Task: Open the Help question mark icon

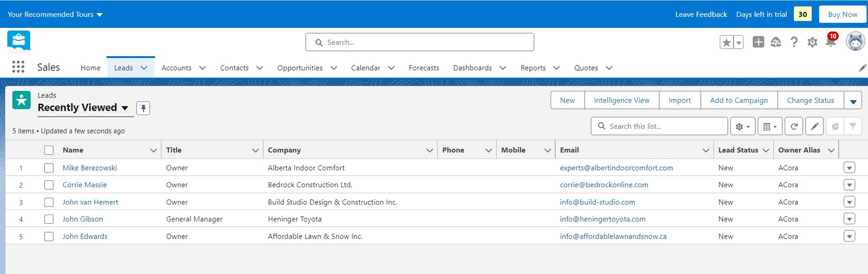Action: [x=794, y=42]
